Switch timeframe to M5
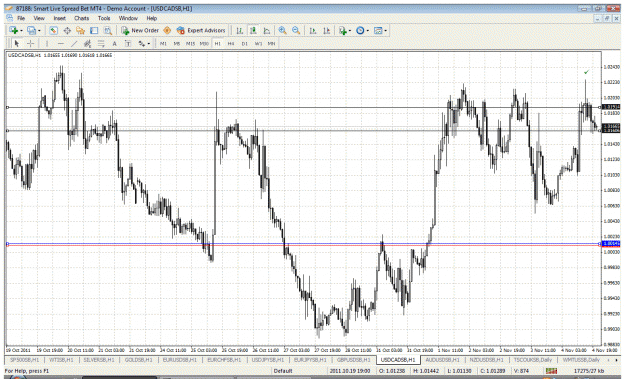Image resolution: width=625 pixels, height=379 pixels. tap(177, 43)
